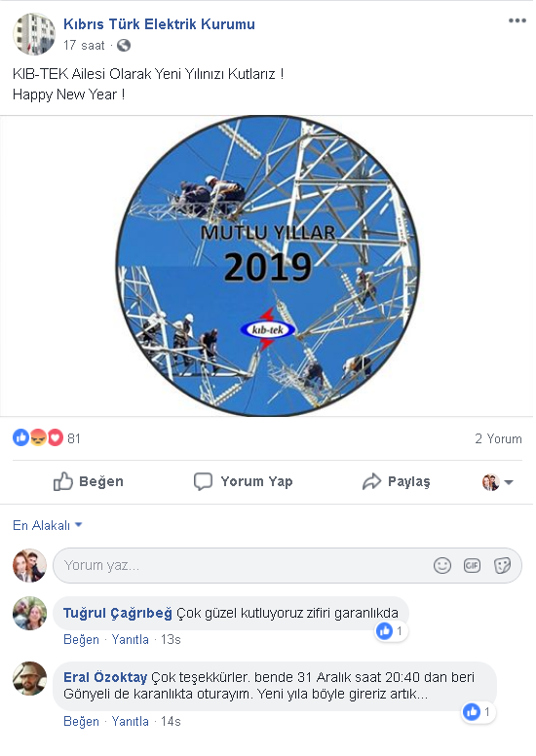Viewport: 536px width, 756px height.
Task: Open the sticker picker in the comment box
Action: [x=502, y=565]
